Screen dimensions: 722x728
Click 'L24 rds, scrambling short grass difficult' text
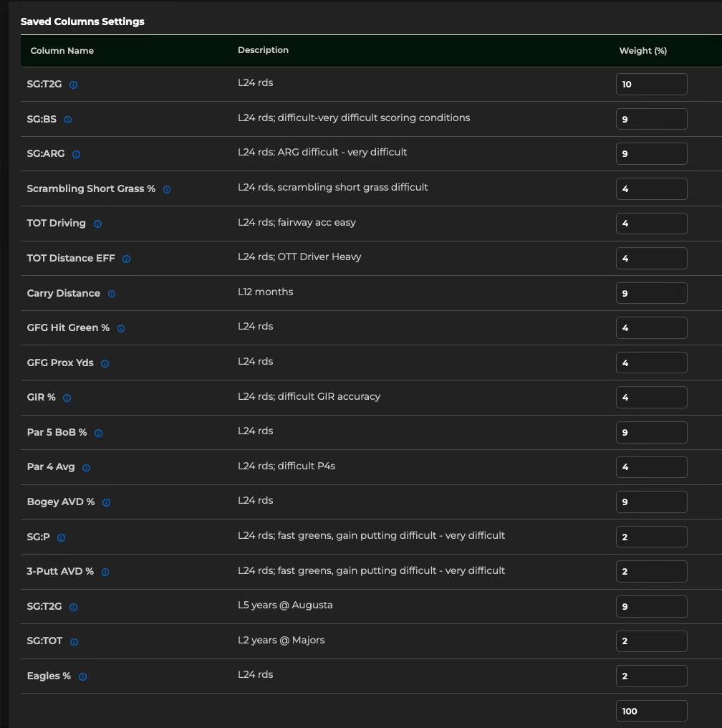332,187
